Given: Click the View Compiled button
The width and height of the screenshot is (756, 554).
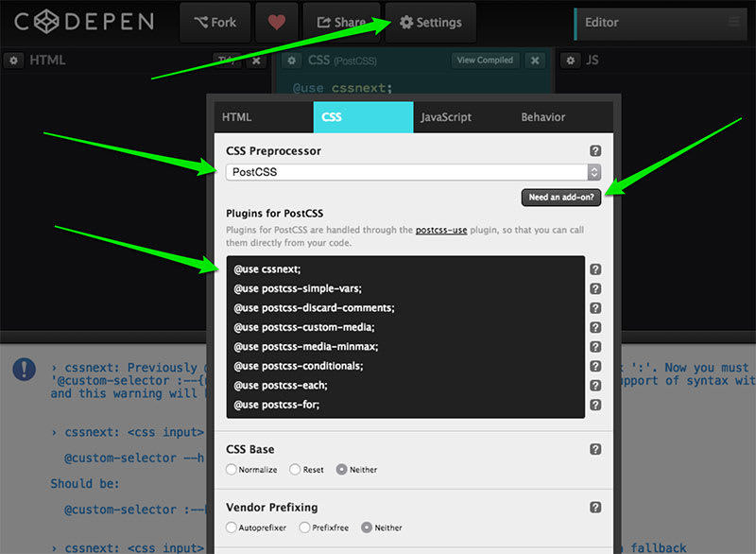Looking at the screenshot, I should tap(485, 60).
